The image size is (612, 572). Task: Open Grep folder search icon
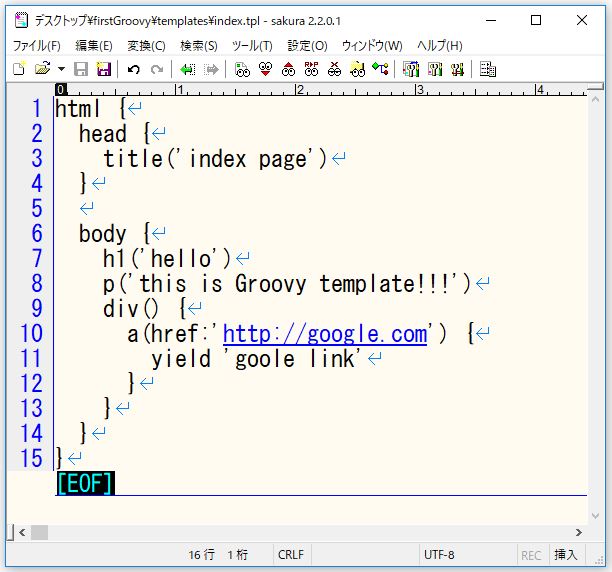(x=358, y=69)
